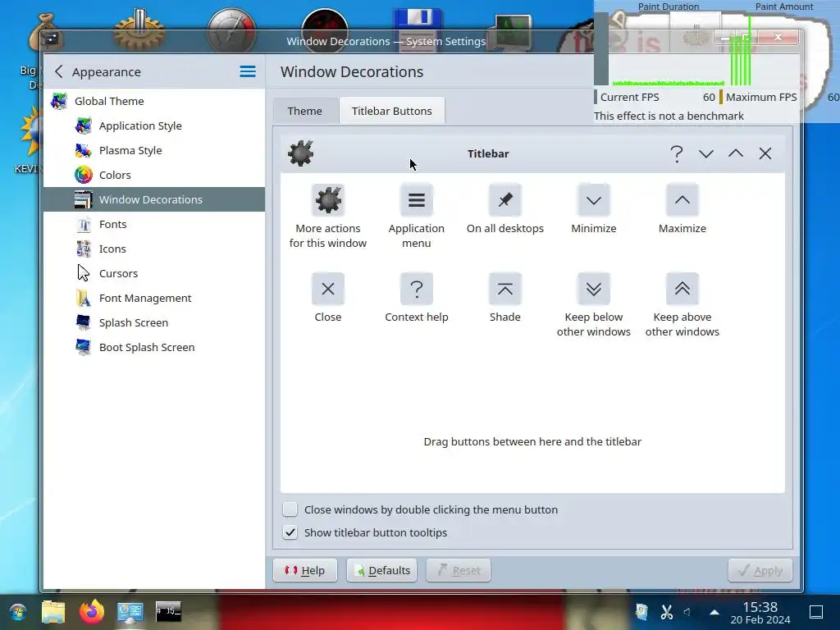The height and width of the screenshot is (630, 840).
Task: Click the show desktop button in taskbar
Action: pos(816,612)
